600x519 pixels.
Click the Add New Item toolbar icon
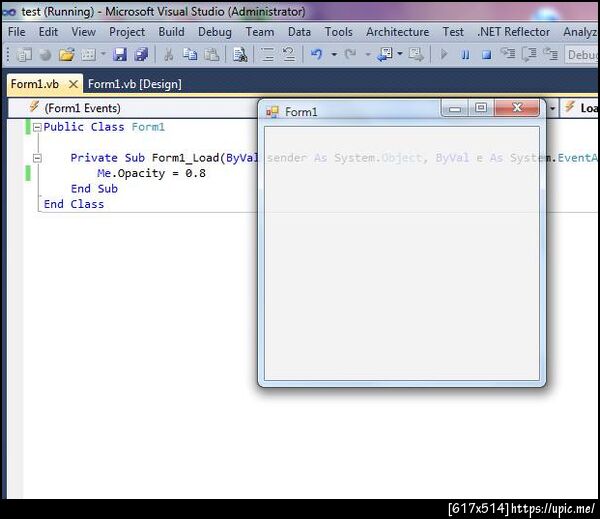pyautogui.click(x=88, y=55)
